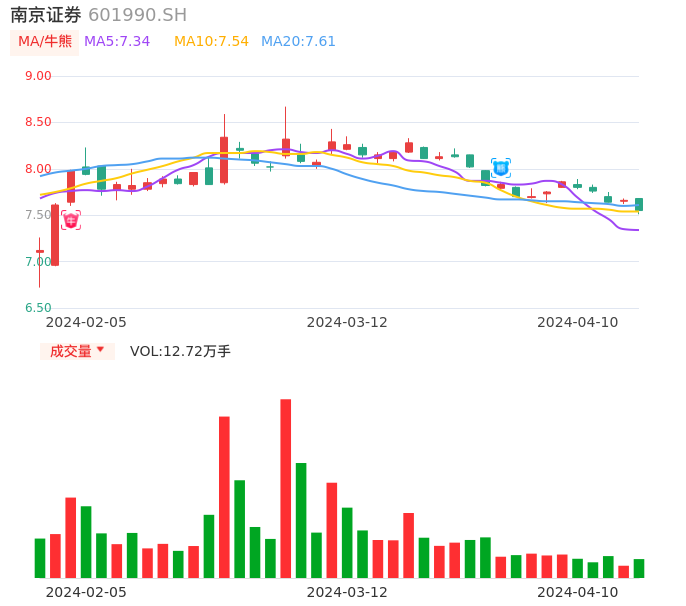Click the last green candlestick on the right
Image resolution: width=686 pixels, height=606 pixels.
pos(639,204)
